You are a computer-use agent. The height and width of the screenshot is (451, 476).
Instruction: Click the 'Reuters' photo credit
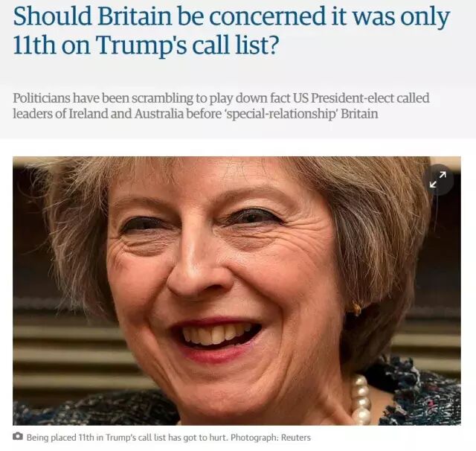click(296, 438)
